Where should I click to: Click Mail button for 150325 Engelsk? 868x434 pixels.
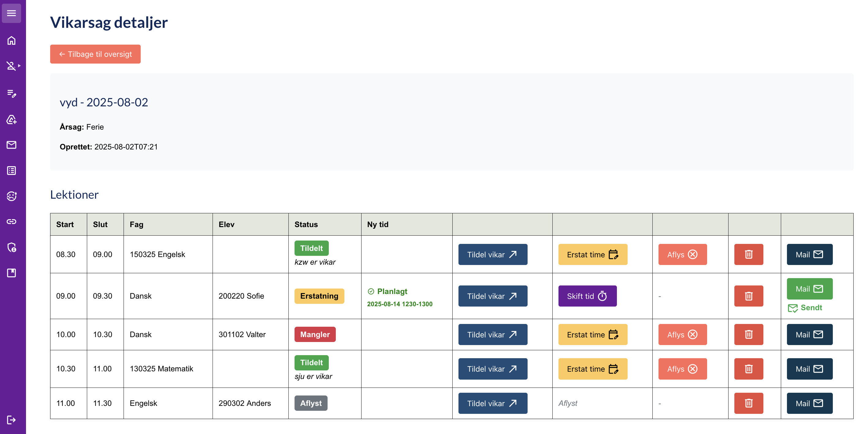click(x=809, y=255)
